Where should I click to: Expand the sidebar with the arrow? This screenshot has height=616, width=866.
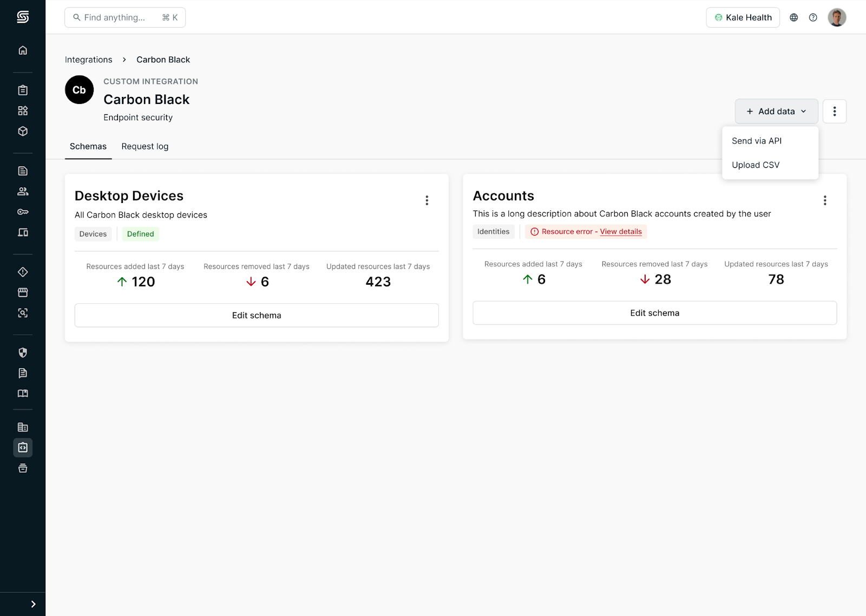(x=33, y=604)
